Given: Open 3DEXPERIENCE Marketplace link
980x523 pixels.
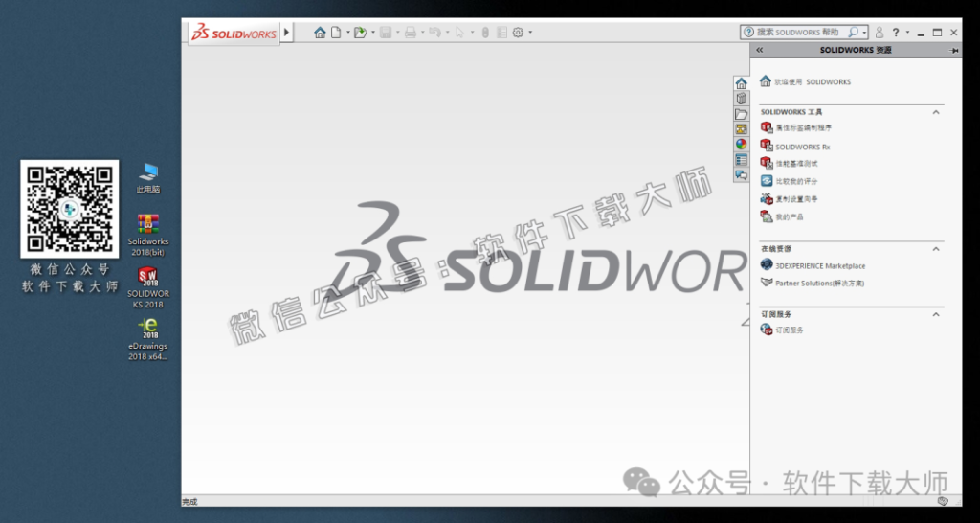Looking at the screenshot, I should pyautogui.click(x=820, y=266).
